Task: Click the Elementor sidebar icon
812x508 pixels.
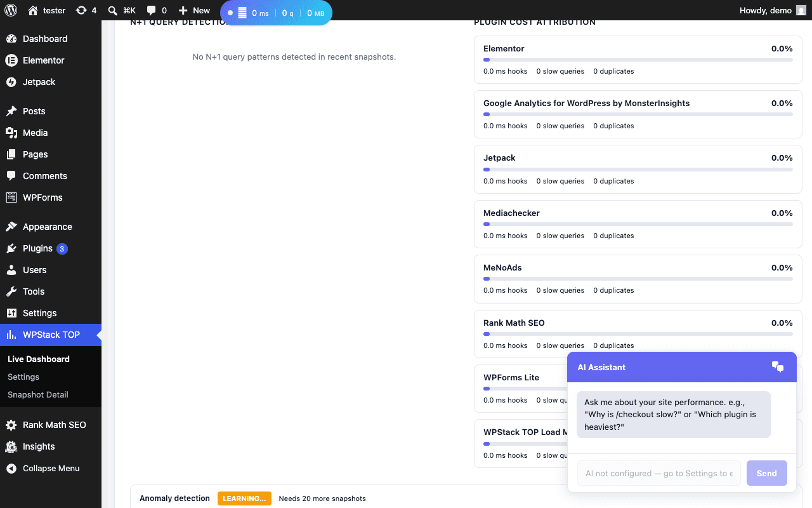Action: 11,60
